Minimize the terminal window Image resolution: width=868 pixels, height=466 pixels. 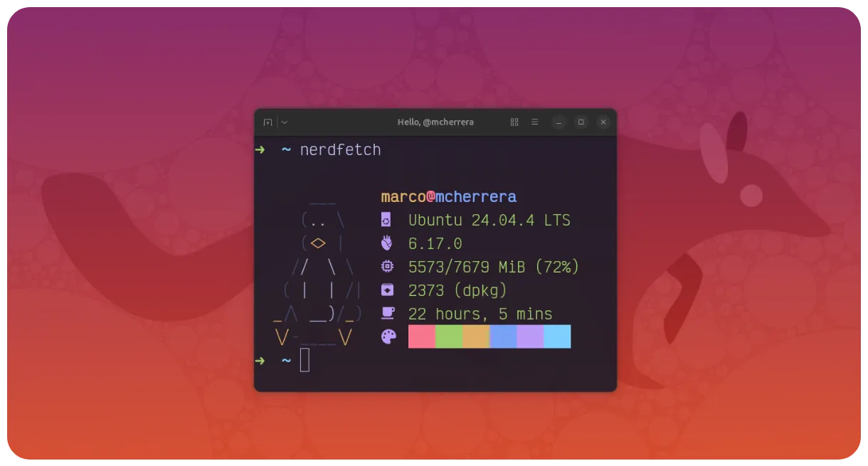[559, 122]
